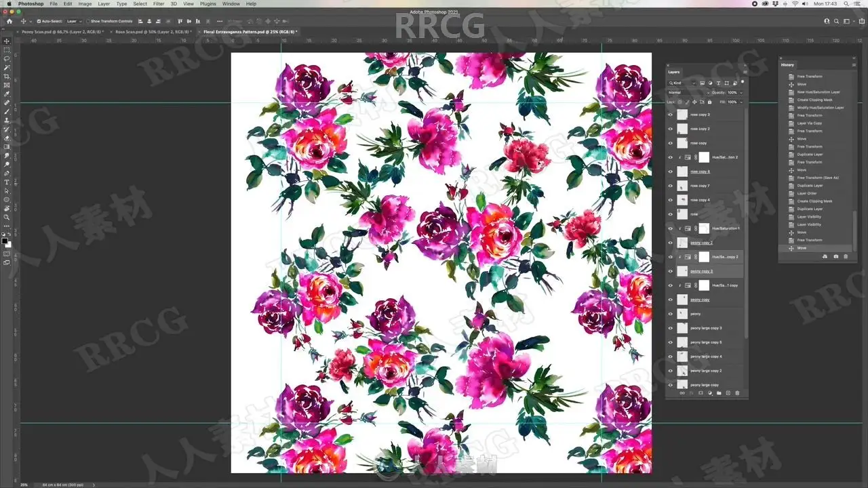The height and width of the screenshot is (488, 868).
Task: Click Create New Layer icon
Action: pos(728,393)
